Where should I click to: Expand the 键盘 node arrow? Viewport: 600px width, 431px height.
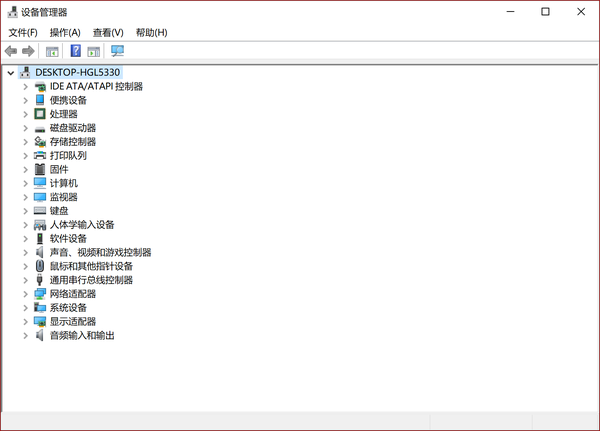click(x=25, y=211)
